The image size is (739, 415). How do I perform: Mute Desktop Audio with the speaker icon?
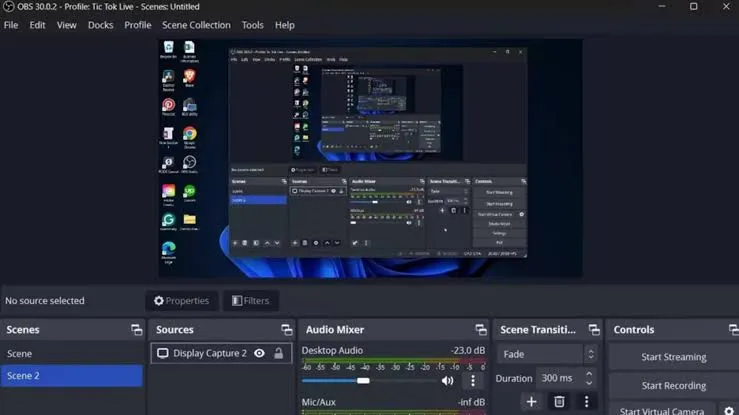[447, 381]
